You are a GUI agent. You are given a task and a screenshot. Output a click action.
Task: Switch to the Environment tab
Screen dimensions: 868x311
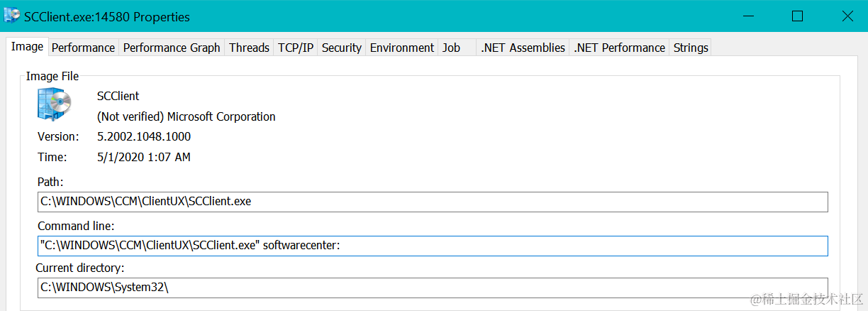(402, 48)
